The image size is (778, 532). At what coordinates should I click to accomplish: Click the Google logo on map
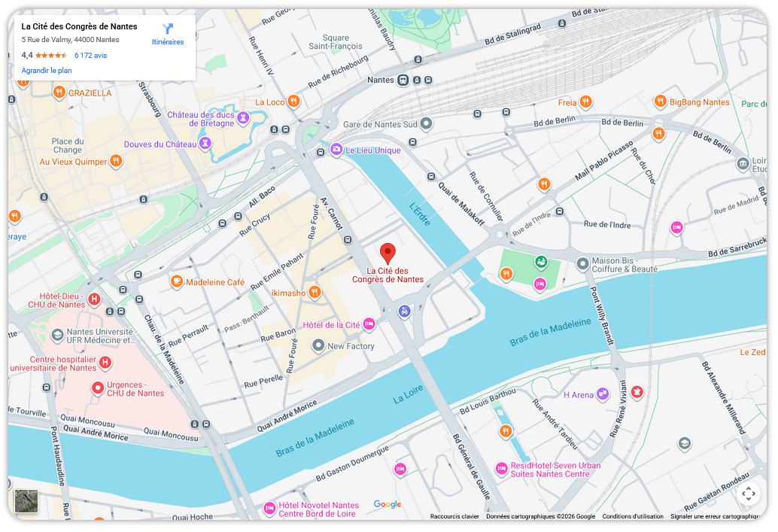pyautogui.click(x=387, y=504)
